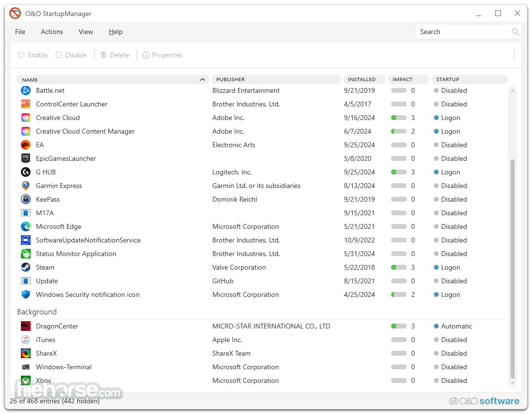Click the scrollbar up arrow
This screenshot has height=414, width=532.
click(513, 90)
